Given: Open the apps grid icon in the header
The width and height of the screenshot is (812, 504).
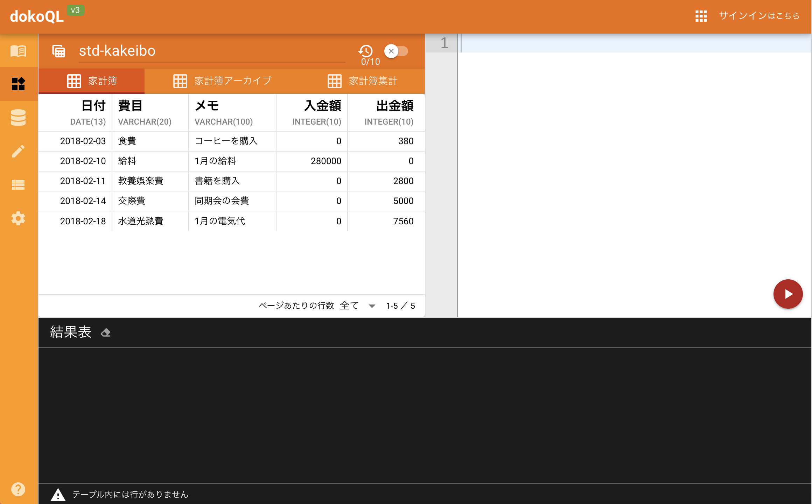Looking at the screenshot, I should coord(700,16).
